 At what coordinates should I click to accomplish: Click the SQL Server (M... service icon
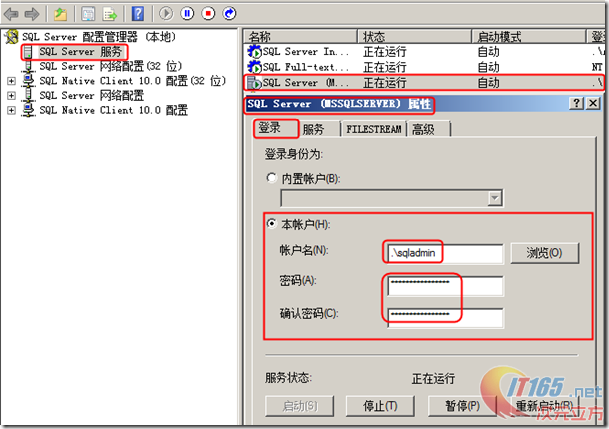point(254,83)
